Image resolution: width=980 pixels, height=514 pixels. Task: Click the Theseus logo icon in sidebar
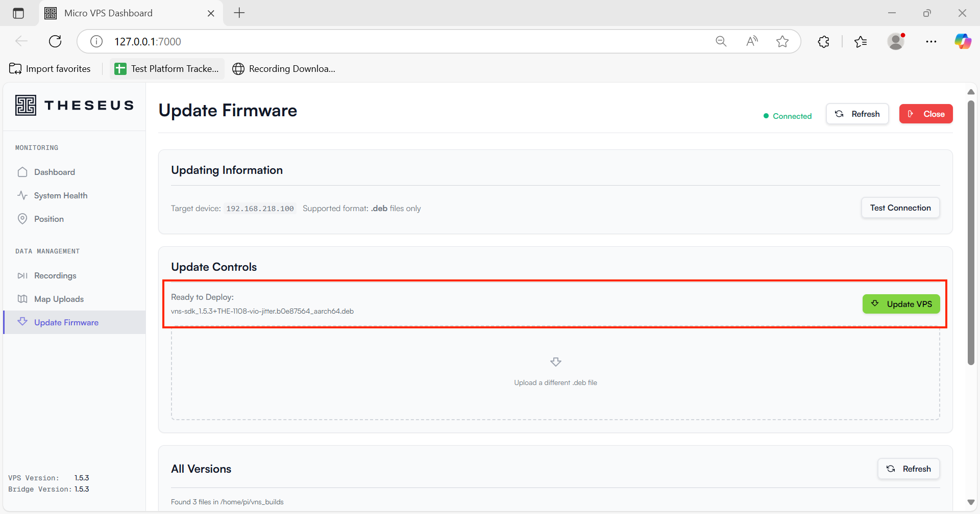[x=26, y=106]
